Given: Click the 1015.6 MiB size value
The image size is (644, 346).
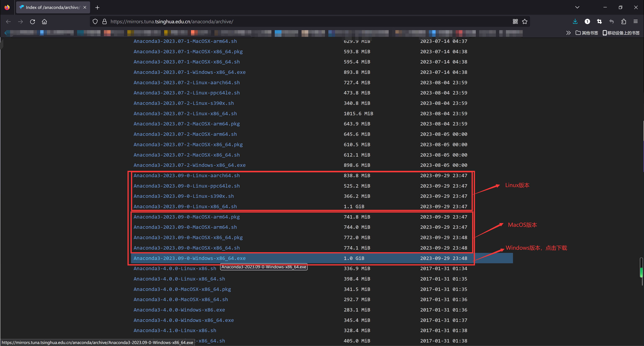Looking at the screenshot, I should click(358, 114).
